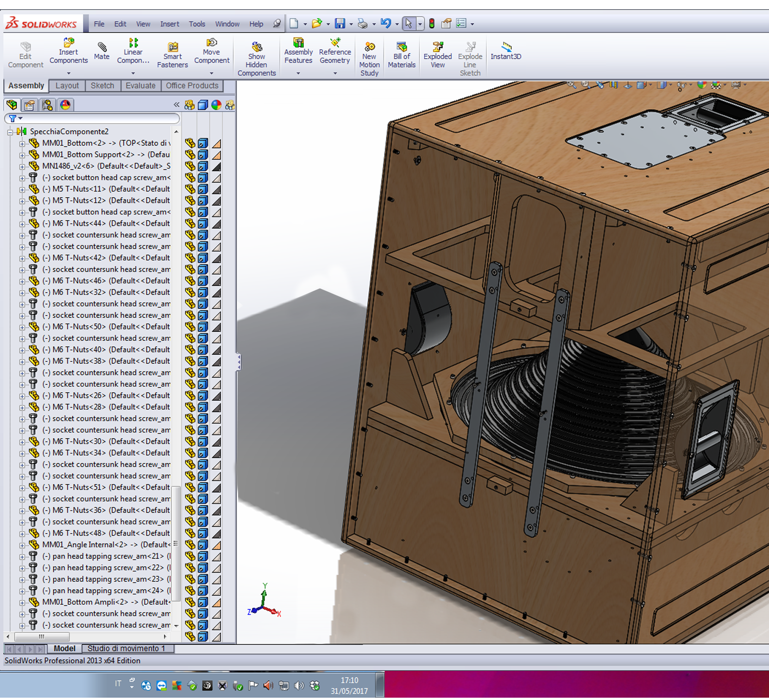Create an Exploded View
The width and height of the screenshot is (769, 700).
(438, 55)
